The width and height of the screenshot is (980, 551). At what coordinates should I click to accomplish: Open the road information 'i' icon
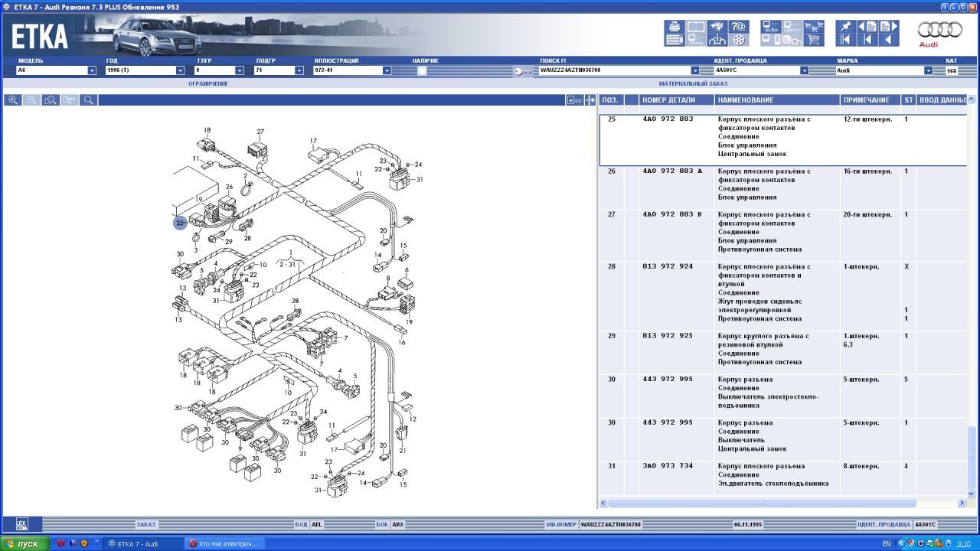717,40
